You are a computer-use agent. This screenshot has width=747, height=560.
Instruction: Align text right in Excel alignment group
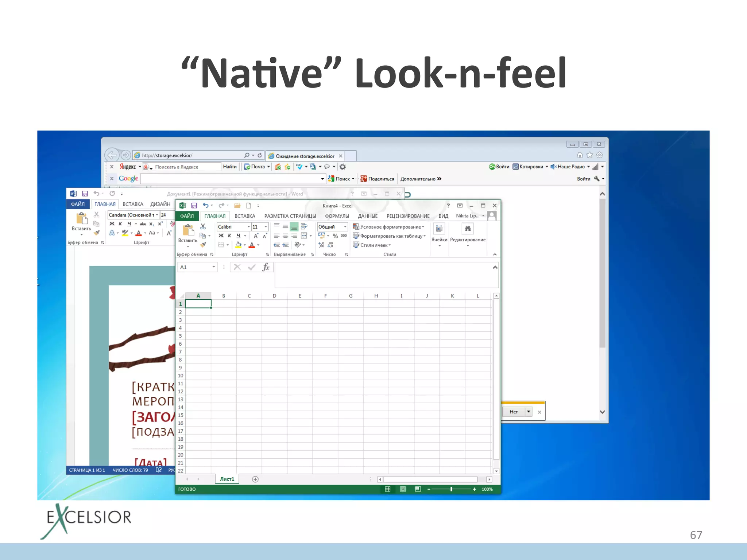(294, 236)
